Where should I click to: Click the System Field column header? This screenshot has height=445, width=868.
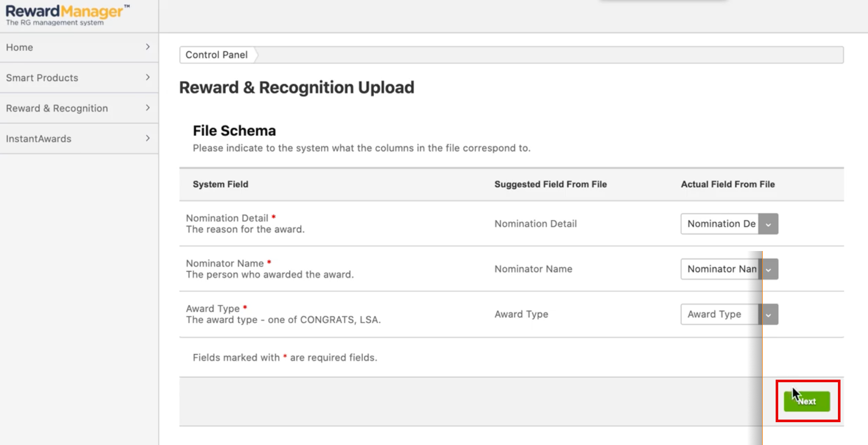click(x=221, y=184)
